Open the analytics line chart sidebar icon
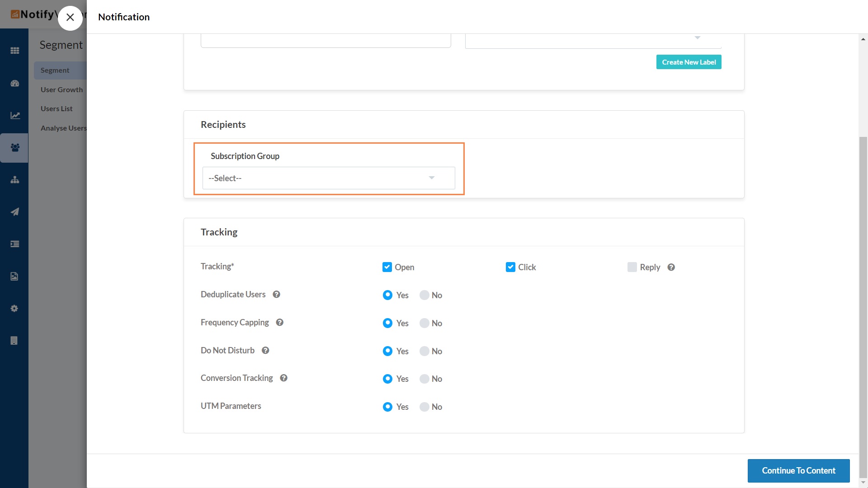This screenshot has width=868, height=488. pyautogui.click(x=14, y=115)
